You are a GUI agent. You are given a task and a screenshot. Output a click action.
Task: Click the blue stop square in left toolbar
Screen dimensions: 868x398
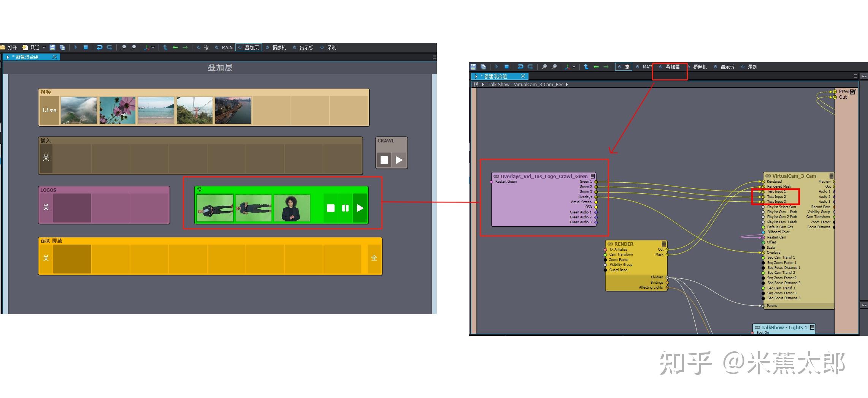tap(86, 47)
